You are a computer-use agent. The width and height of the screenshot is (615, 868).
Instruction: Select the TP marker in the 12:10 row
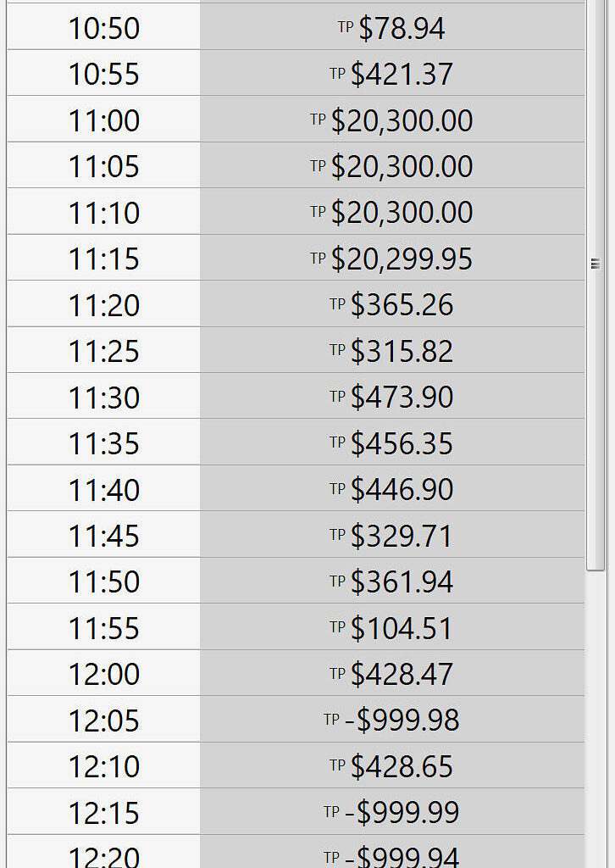(337, 765)
